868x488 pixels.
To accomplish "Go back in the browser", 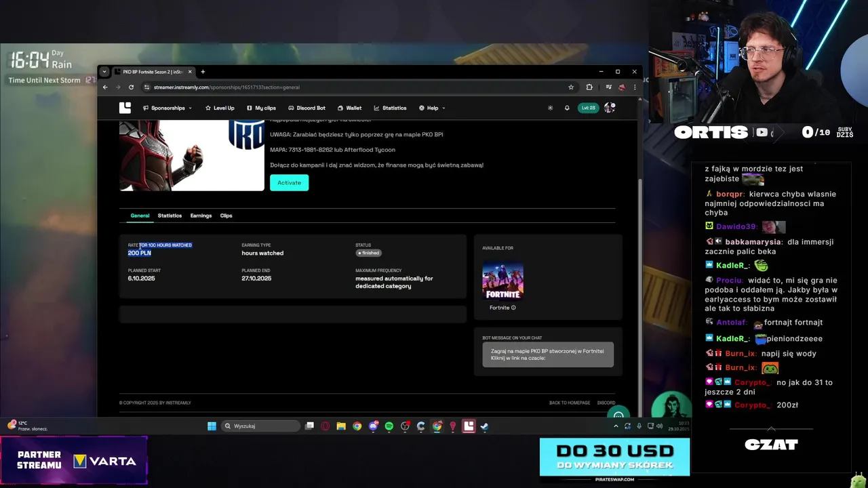I will pyautogui.click(x=105, y=87).
